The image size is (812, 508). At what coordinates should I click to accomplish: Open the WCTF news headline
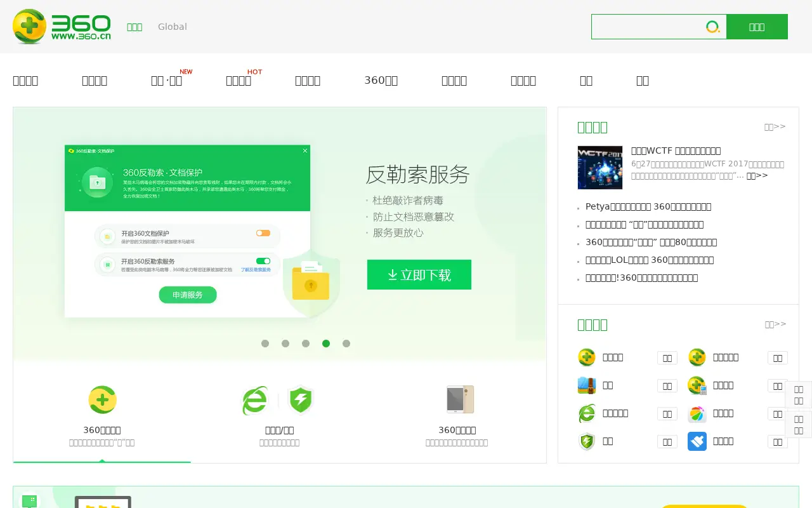tap(676, 150)
